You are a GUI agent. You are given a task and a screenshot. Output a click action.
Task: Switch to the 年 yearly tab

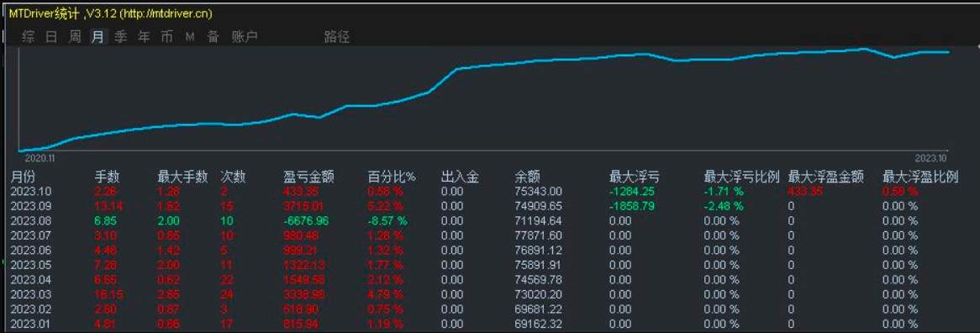coord(144,37)
